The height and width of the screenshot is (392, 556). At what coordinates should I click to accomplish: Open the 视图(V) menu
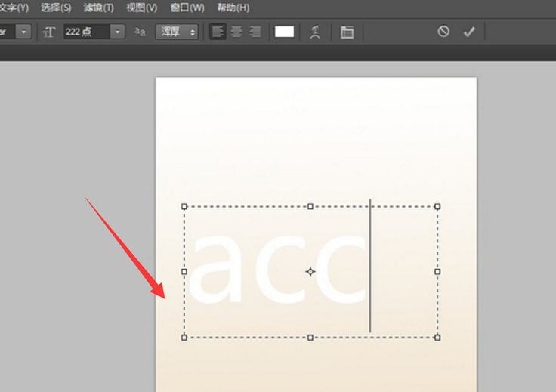click(x=141, y=8)
